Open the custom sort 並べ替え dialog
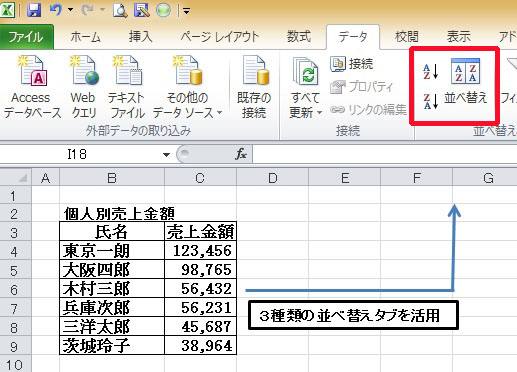This screenshot has width=517, height=372. pyautogui.click(x=465, y=83)
